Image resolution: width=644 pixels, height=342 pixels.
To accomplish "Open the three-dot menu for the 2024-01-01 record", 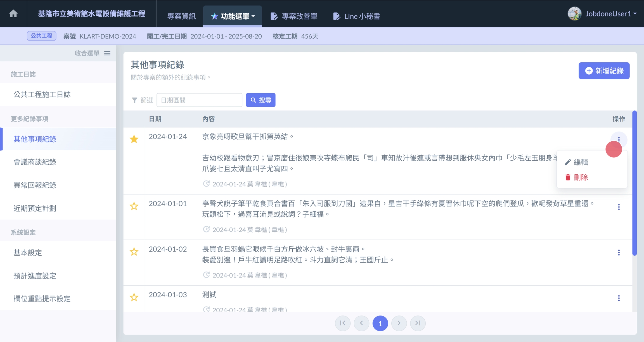I will point(619,207).
